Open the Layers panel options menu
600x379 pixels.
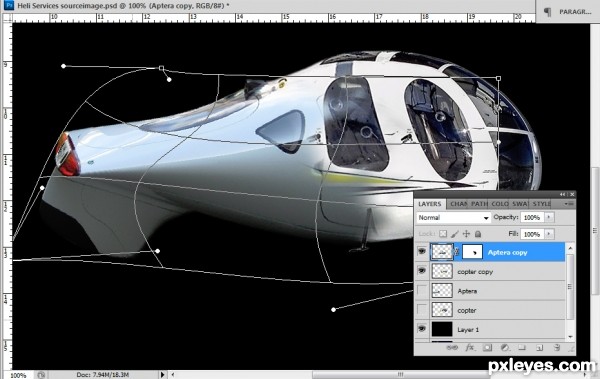[568, 204]
